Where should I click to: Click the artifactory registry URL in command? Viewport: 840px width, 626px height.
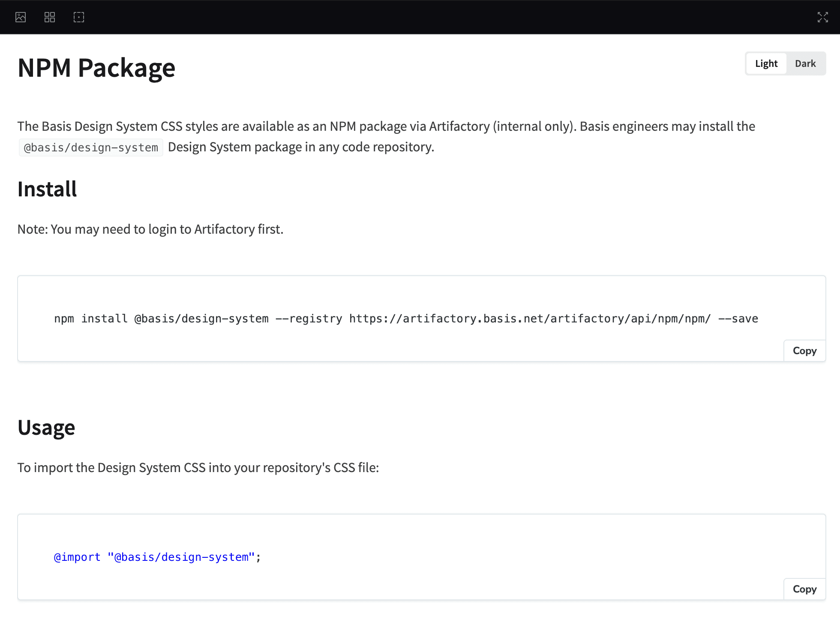[530, 319]
